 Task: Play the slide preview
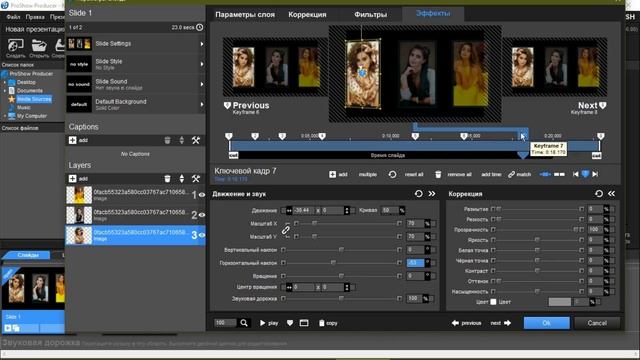tap(269, 323)
